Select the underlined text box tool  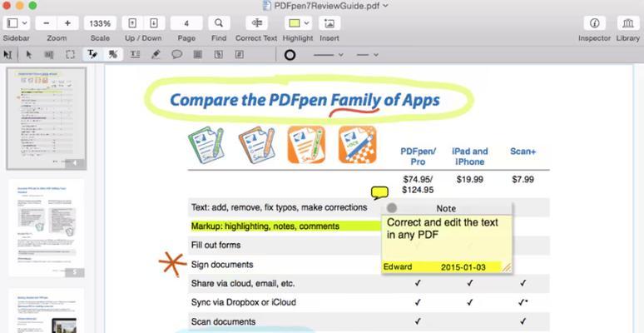click(135, 54)
